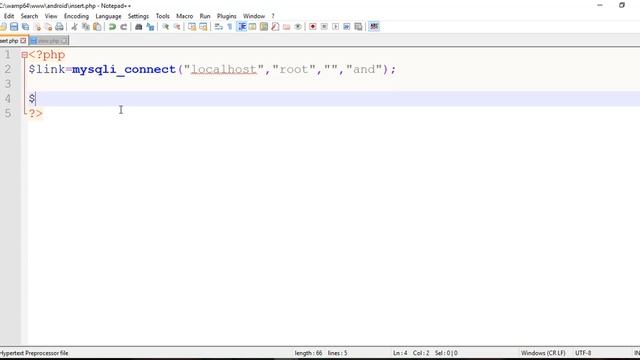The image size is (640, 360).
Task: Toggle Word wrap in the toolbar
Action: 218,27
